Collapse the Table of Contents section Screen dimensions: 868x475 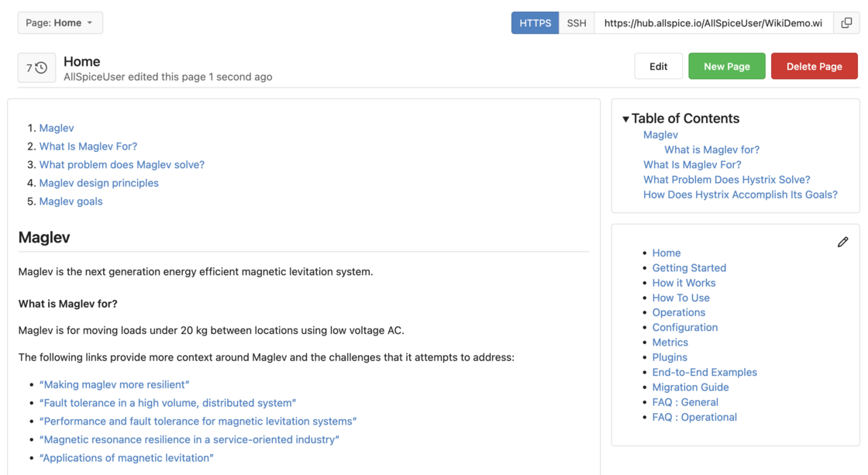(625, 119)
